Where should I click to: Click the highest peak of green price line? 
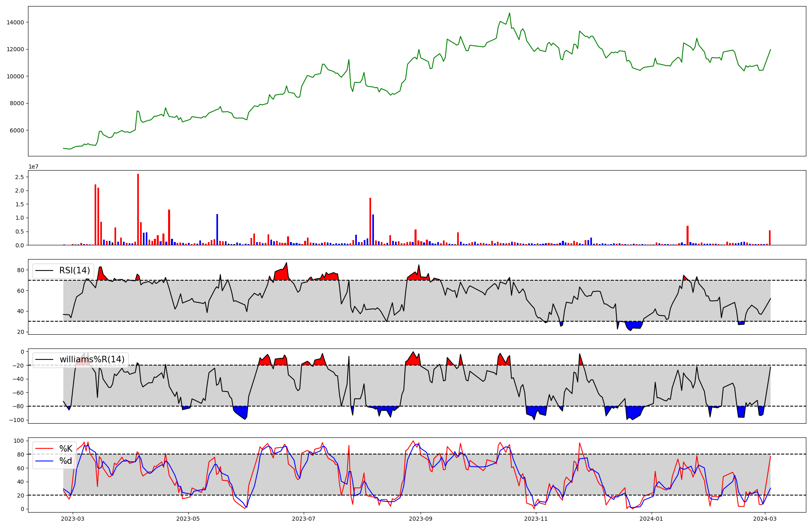[510, 13]
